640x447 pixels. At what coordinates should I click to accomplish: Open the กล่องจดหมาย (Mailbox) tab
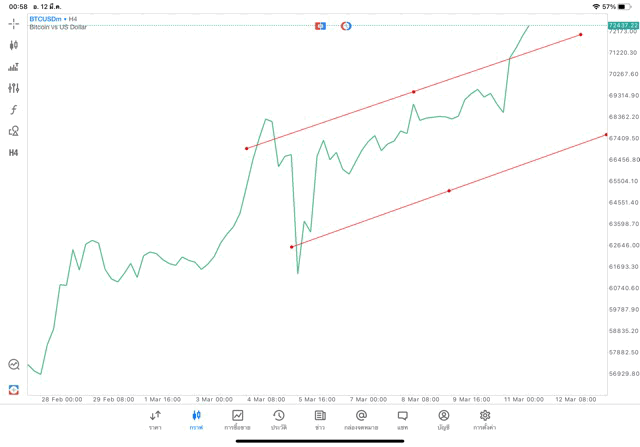[x=361, y=420]
